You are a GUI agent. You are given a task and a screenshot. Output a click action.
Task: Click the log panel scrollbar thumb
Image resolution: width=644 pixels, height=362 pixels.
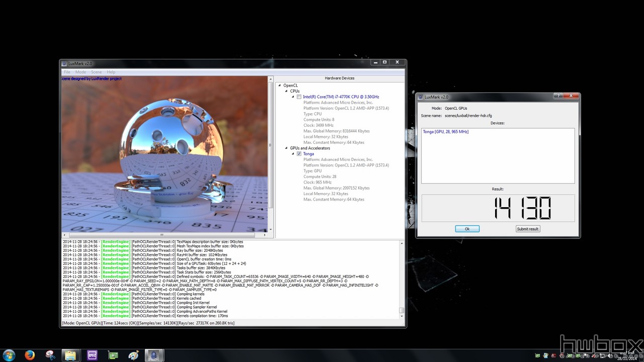[x=401, y=310]
